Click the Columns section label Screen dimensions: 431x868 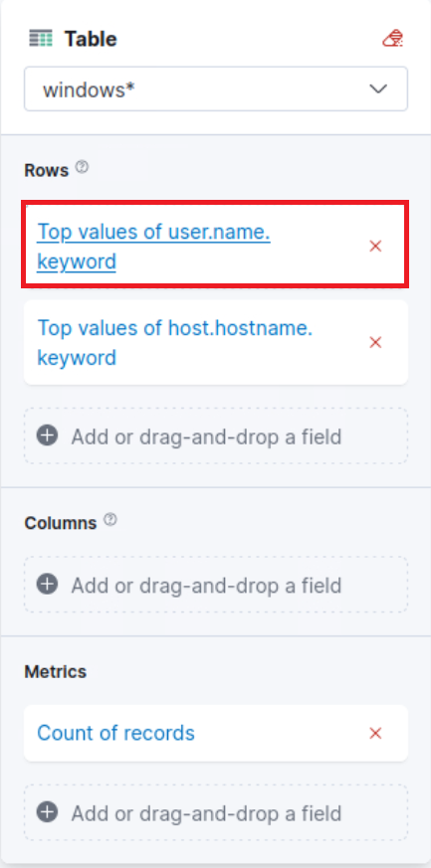pos(61,523)
